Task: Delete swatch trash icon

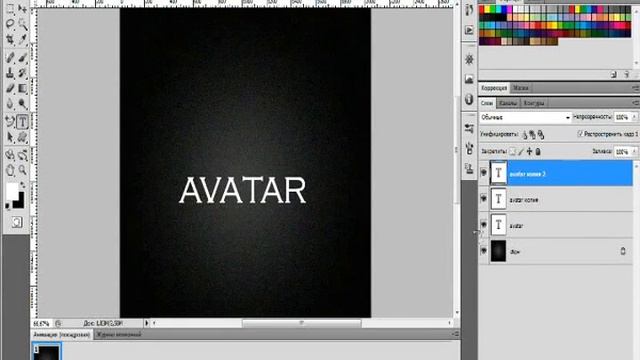Action: pyautogui.click(x=627, y=75)
